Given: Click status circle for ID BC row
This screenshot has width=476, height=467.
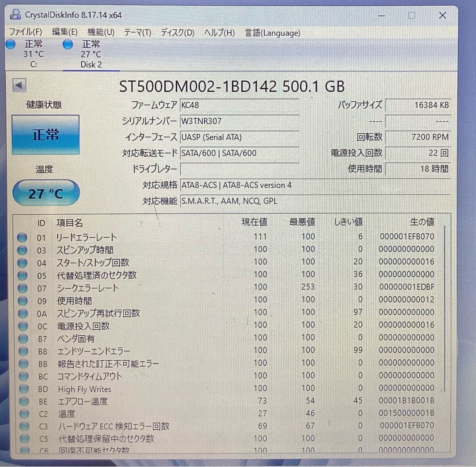Looking at the screenshot, I should pyautogui.click(x=24, y=377).
